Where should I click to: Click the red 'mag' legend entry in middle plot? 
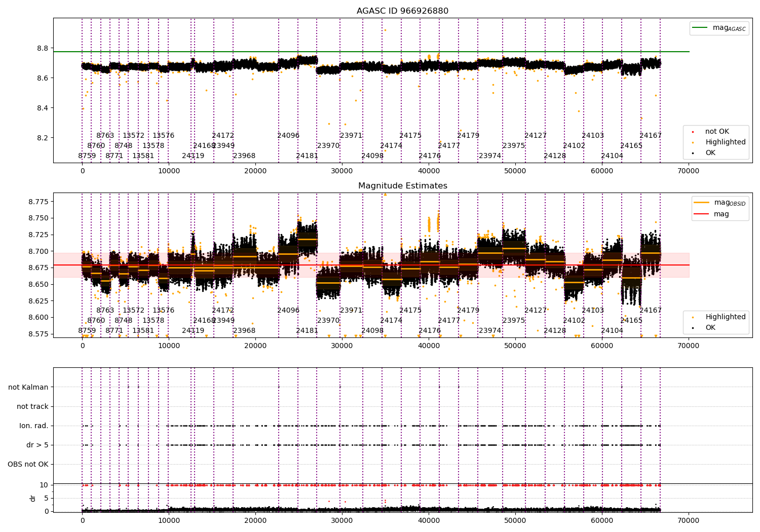point(711,214)
